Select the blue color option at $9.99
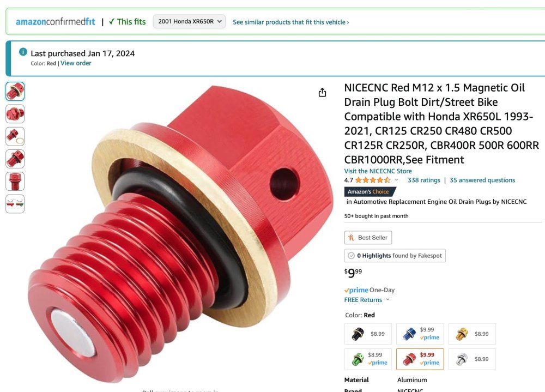 (420, 334)
